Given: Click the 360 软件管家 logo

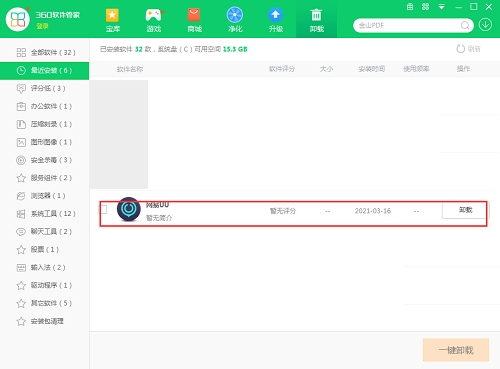Looking at the screenshot, I should tap(18, 19).
